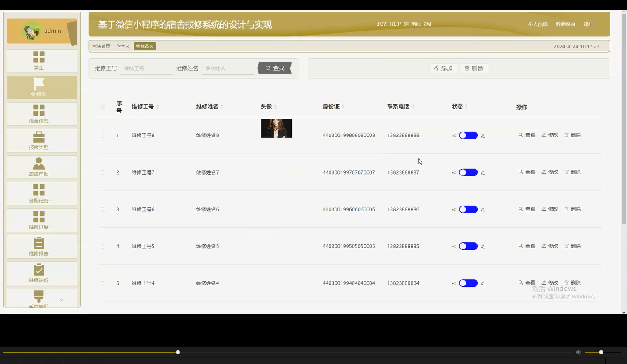Click 查看 for 维修工号5

tap(527, 246)
